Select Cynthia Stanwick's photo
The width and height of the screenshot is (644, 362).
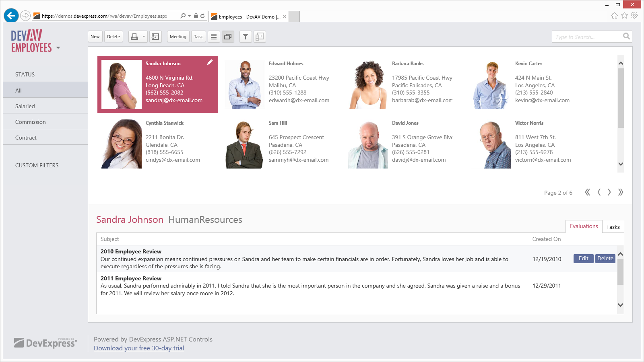(x=122, y=144)
